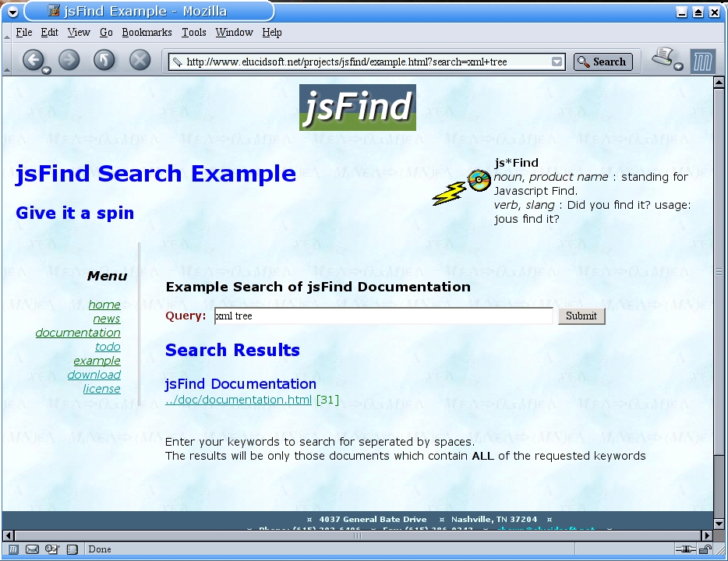
Task: Open the Print options dropdown arrow
Action: tap(678, 67)
